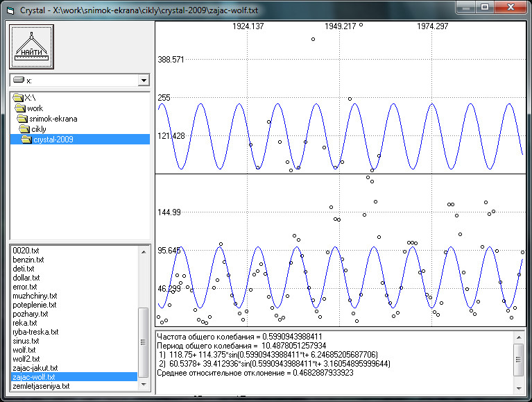Image resolution: width=532 pixels, height=402 pixels.
Task: Open the work folder in directory tree
Action: [35, 108]
